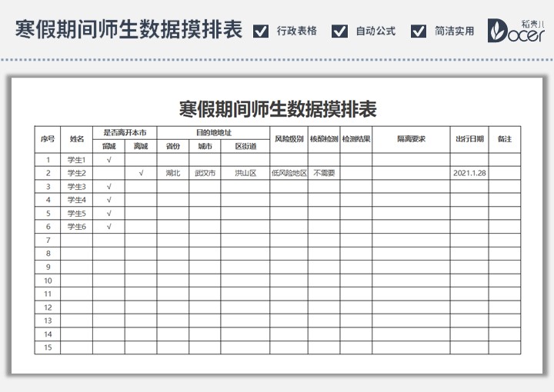
Task: Click the 简洁实用 label
Action: click(x=455, y=31)
